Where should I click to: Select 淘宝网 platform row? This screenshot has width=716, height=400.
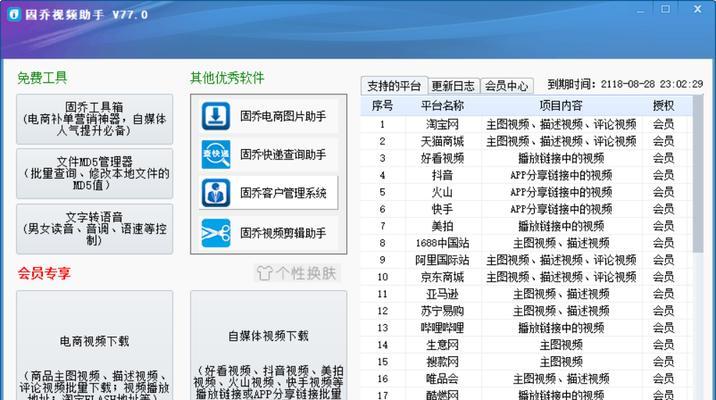[526, 124]
